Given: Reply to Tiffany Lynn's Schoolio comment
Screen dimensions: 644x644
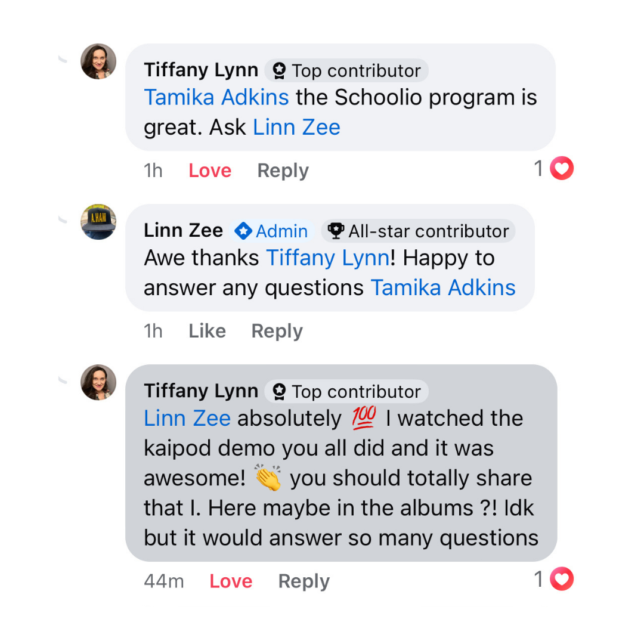Looking at the screenshot, I should 283,171.
